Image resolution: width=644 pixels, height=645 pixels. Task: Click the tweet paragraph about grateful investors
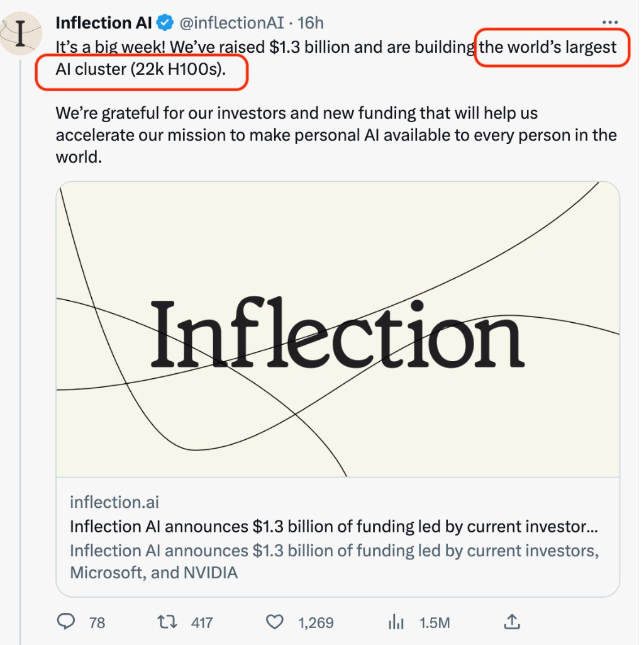(x=336, y=135)
